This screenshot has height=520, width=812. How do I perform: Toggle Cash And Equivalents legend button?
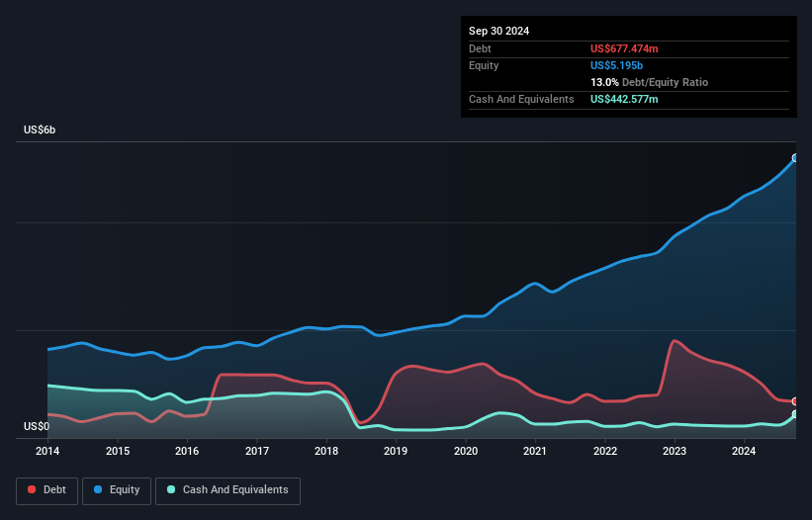[227, 490]
